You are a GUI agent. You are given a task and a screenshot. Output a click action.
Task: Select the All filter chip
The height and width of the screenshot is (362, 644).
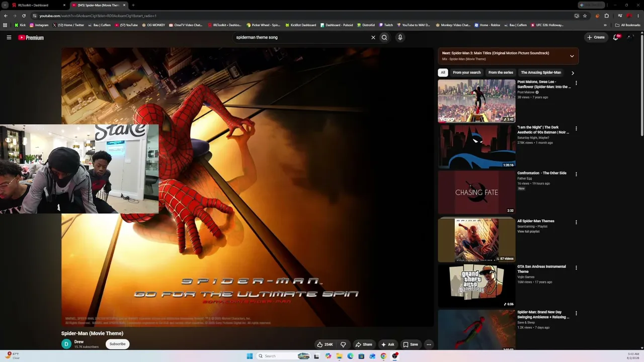click(x=443, y=72)
